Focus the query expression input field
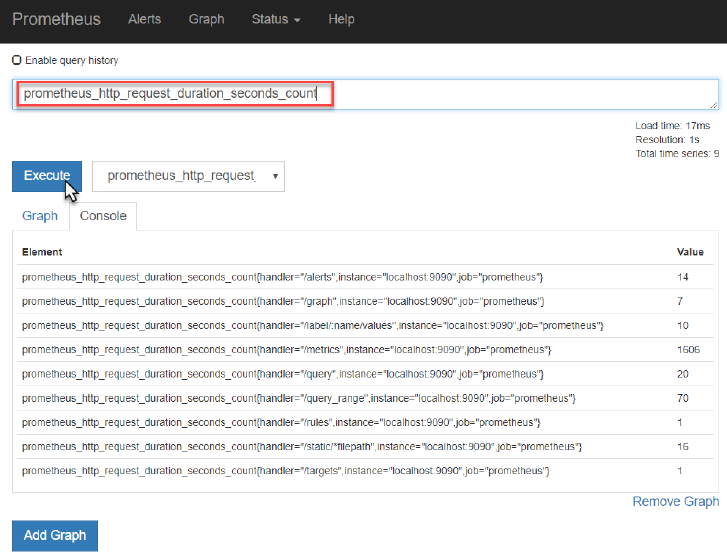The height and width of the screenshot is (554, 727). click(x=365, y=94)
